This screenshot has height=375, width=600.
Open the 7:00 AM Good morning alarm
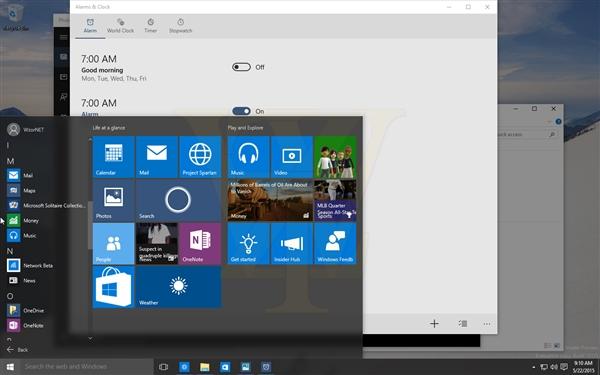point(114,68)
